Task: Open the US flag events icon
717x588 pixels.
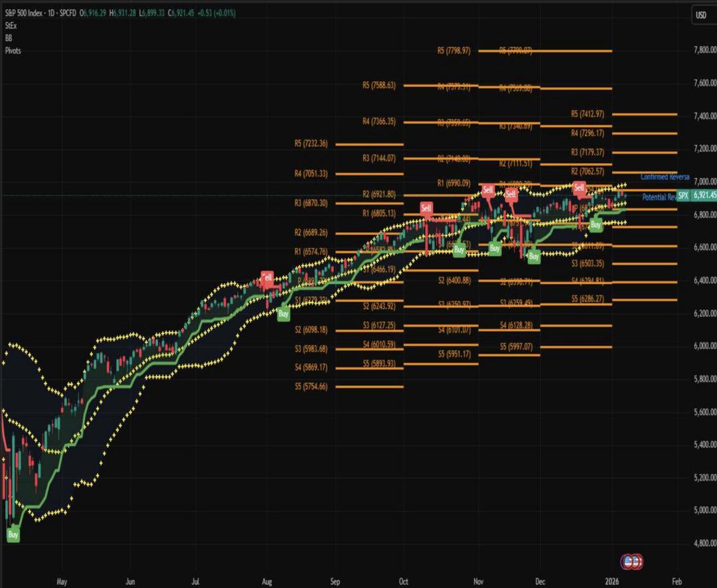Action: pyautogui.click(x=631, y=561)
